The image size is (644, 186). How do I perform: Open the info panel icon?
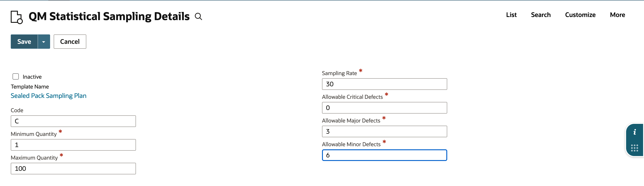[635, 132]
